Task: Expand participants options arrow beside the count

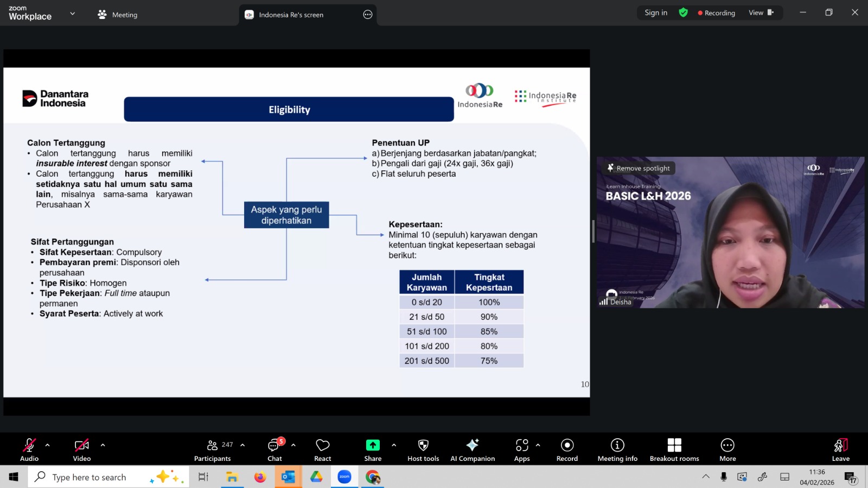Action: [242, 445]
